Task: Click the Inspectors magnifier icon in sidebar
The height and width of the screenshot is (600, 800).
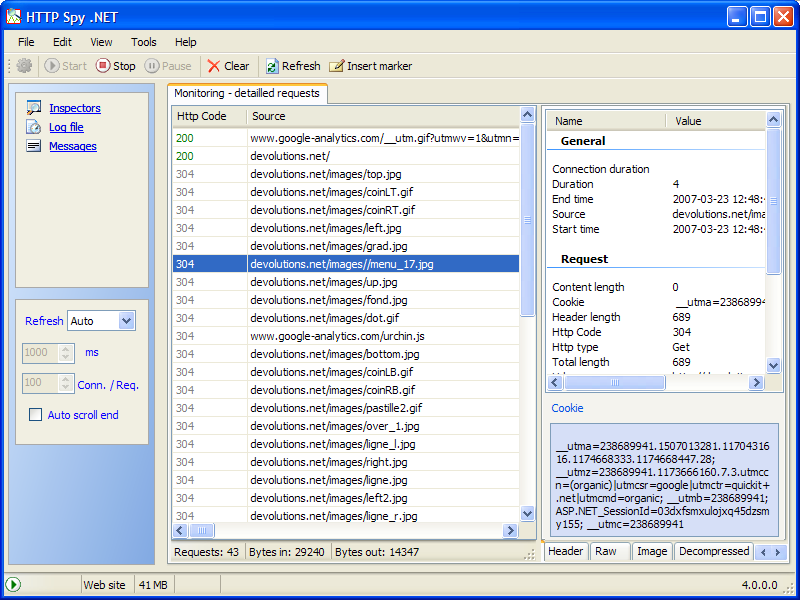Action: pyautogui.click(x=33, y=108)
